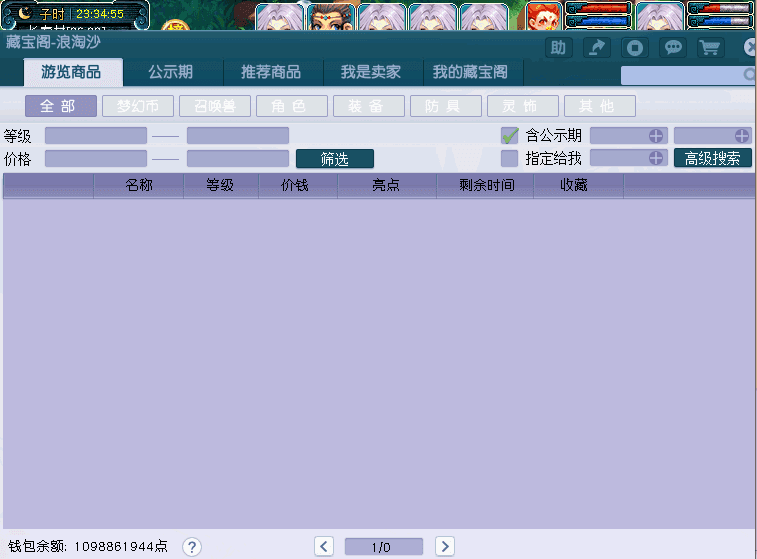Expand the first dropdown beside 含公示期

[656, 136]
